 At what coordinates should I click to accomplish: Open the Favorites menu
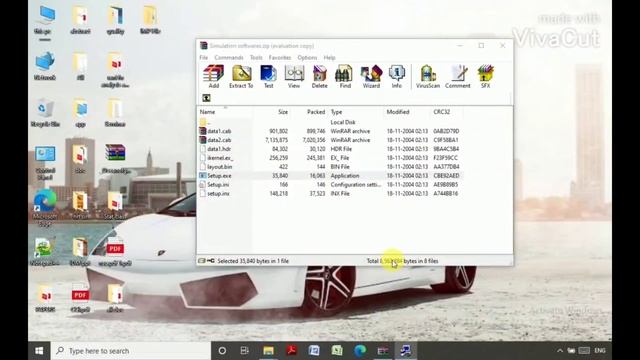pyautogui.click(x=280, y=58)
